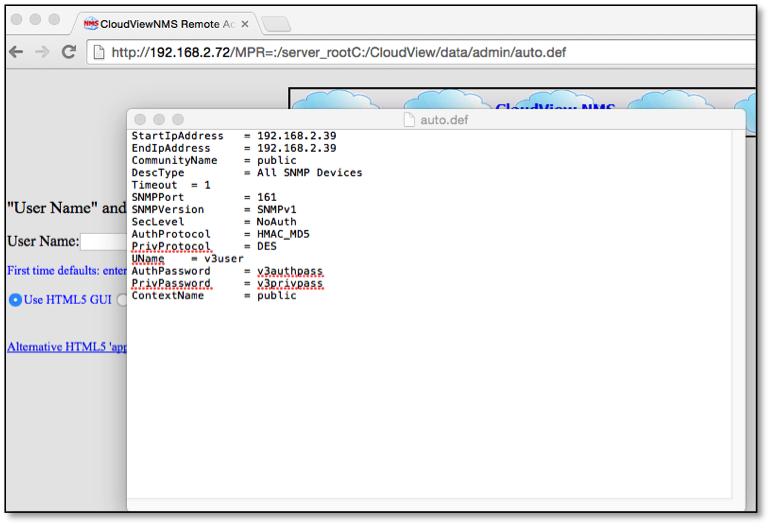Click the NMS favicon on the tab
Image resolution: width=771 pixels, height=526 pixels.
click(91, 23)
